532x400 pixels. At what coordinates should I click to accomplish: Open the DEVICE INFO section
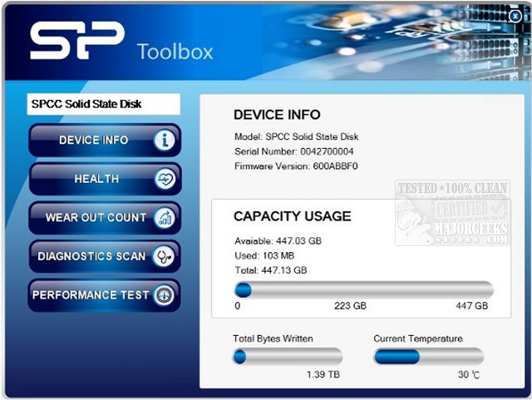click(105, 140)
